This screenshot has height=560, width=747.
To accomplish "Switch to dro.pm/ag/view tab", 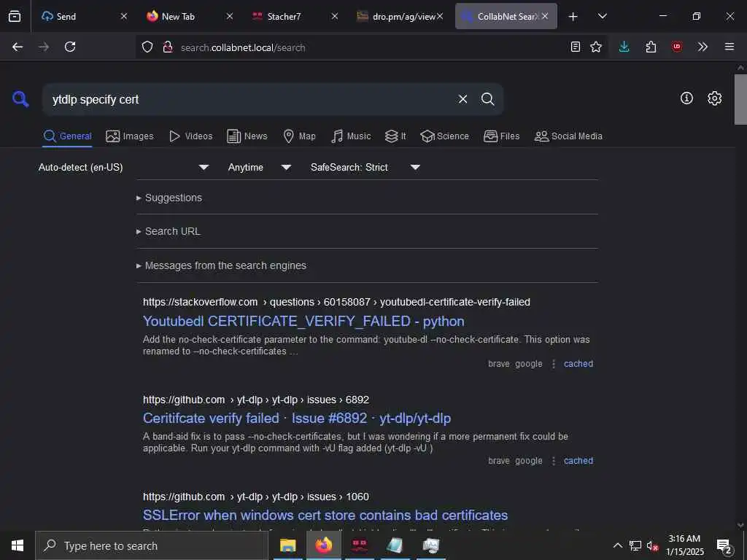I will (400, 16).
